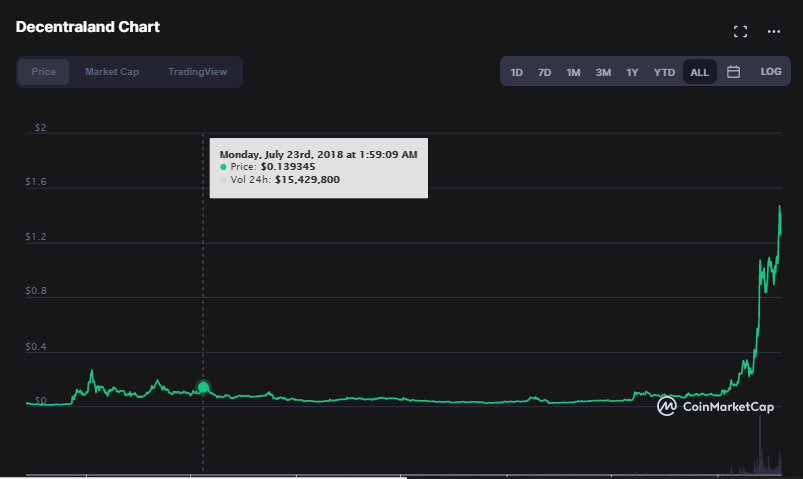Click the green data point marker on chart
803x479 pixels.
203,387
